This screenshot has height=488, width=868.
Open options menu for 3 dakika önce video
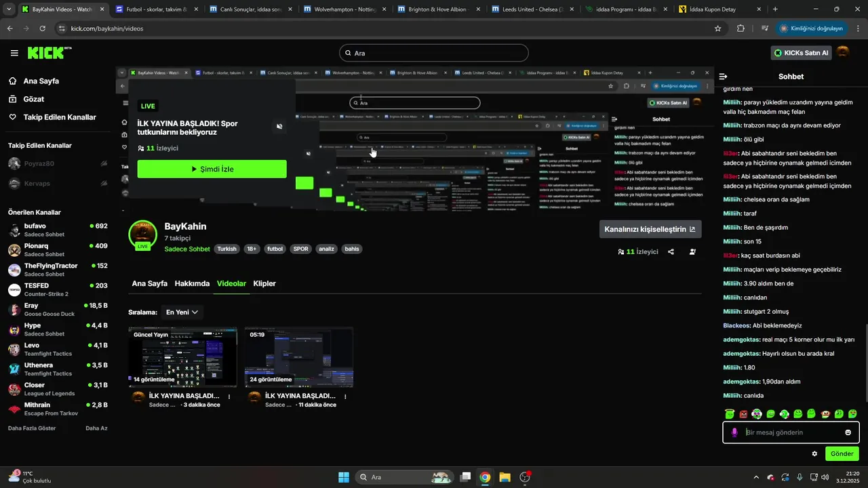pos(229,396)
